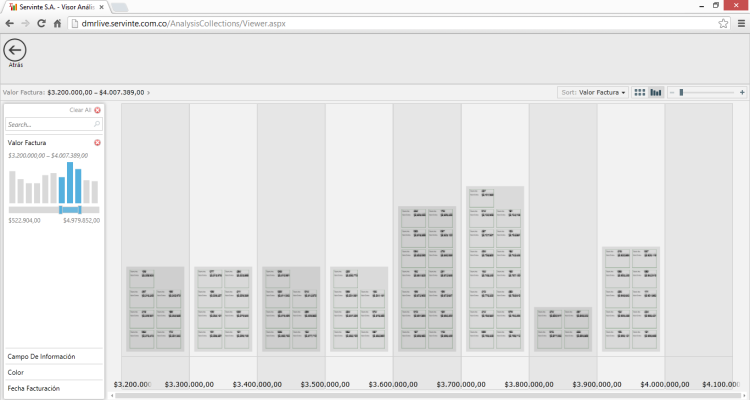Open the Chrome menu icon

[x=740, y=23]
